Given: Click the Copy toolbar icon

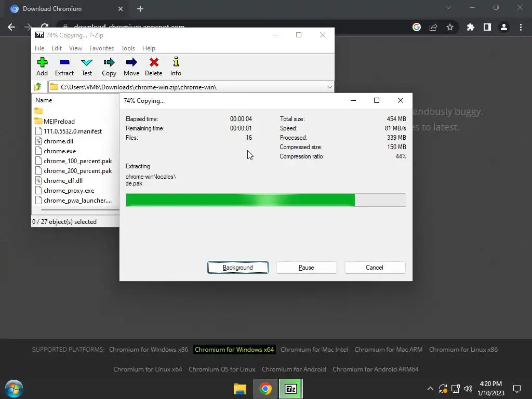Looking at the screenshot, I should pyautogui.click(x=109, y=62).
